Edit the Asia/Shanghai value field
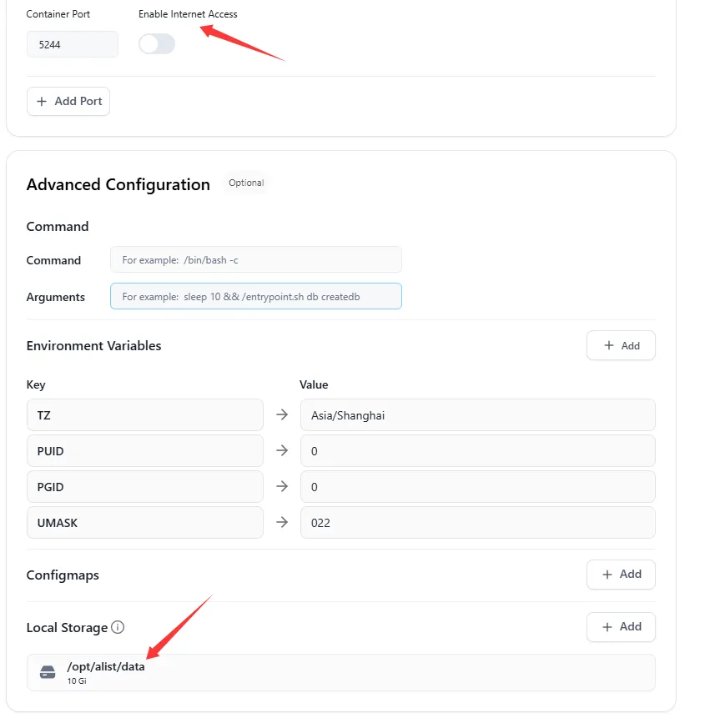 coord(478,415)
